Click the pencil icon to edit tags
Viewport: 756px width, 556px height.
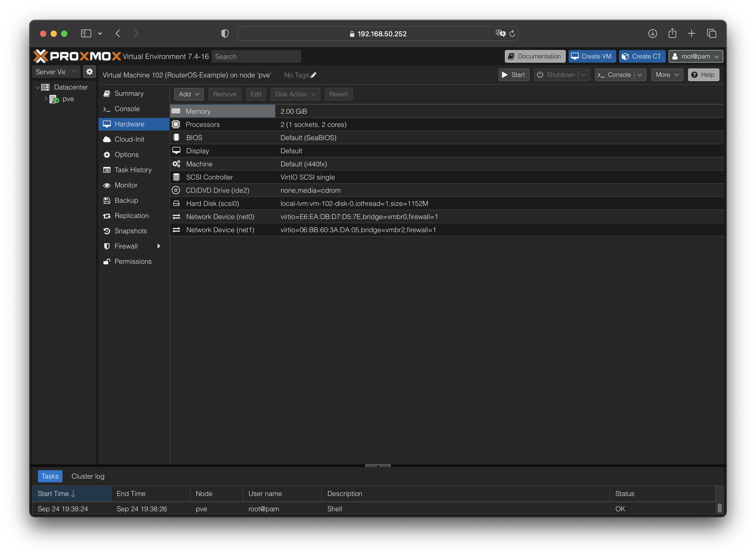coord(314,75)
